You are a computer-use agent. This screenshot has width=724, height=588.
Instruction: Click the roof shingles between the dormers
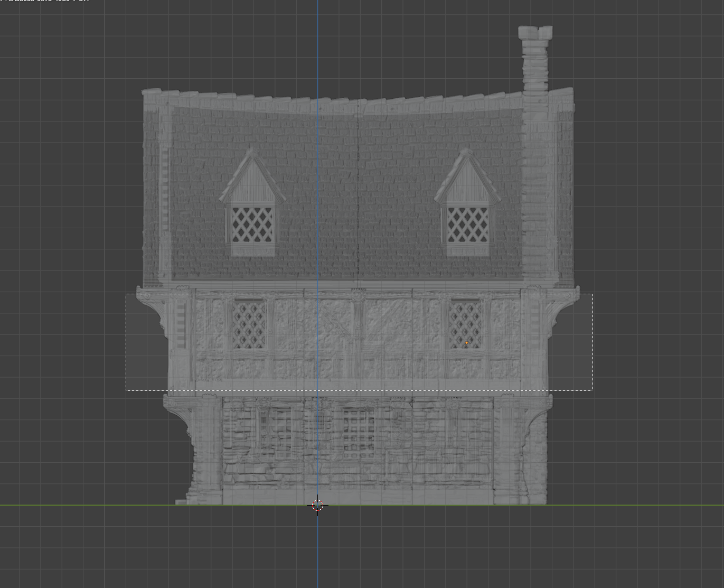(359, 201)
